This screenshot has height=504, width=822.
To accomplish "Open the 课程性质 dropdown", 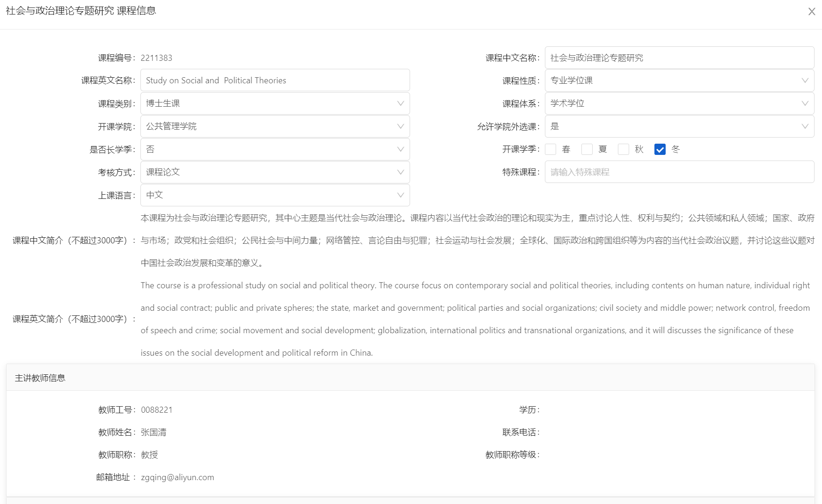I will [679, 80].
